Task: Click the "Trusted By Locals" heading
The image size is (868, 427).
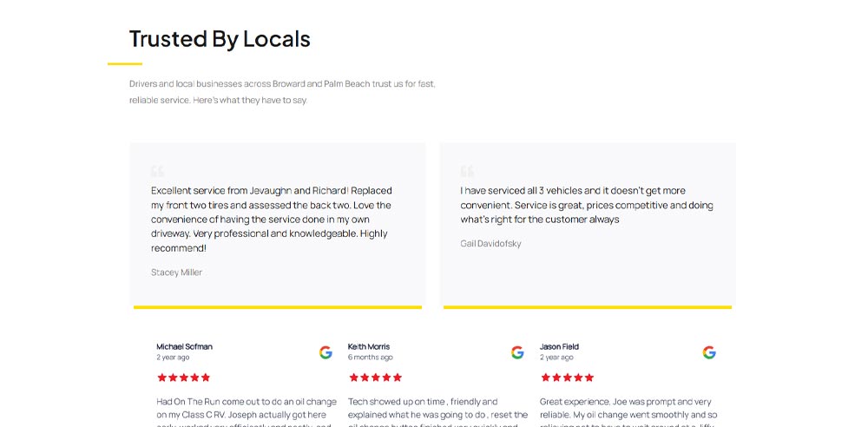Action: (220, 39)
